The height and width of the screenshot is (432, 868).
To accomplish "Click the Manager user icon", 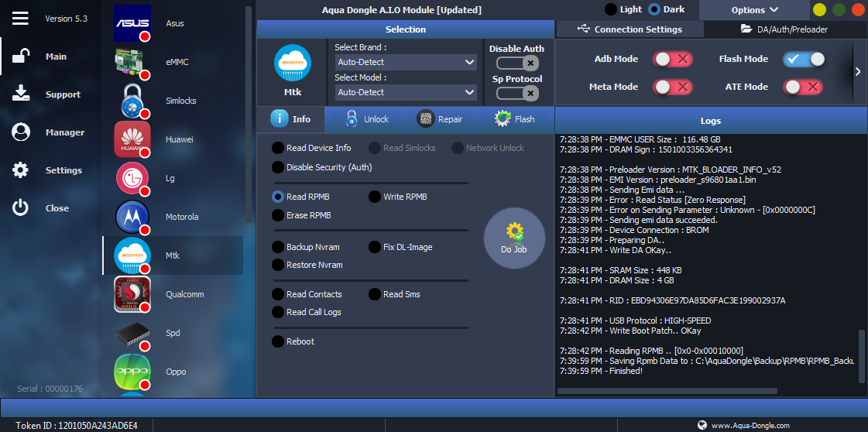I will (20, 132).
